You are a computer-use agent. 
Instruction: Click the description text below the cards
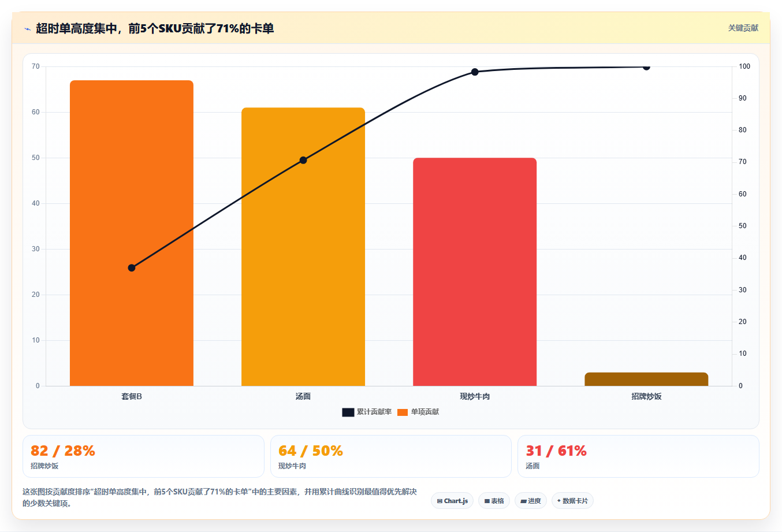pos(220,497)
